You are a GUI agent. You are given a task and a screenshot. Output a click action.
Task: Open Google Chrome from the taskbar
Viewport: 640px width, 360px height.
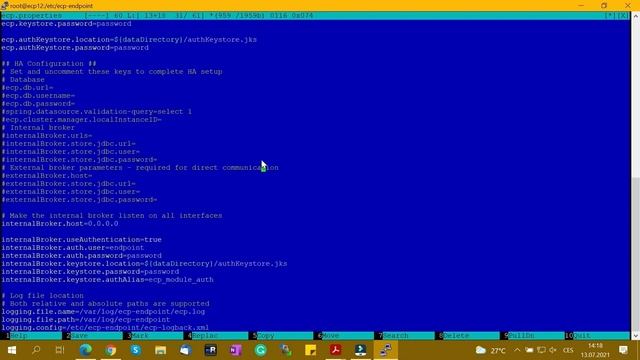point(111,350)
